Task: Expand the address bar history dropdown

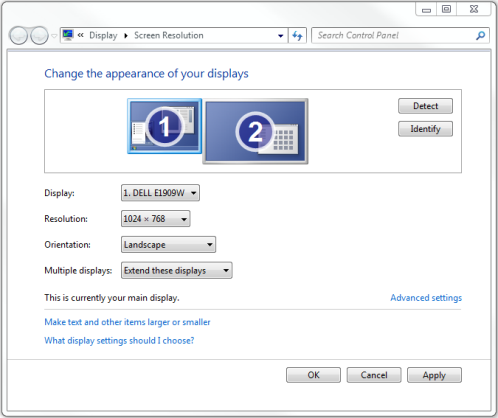Action: [x=281, y=36]
